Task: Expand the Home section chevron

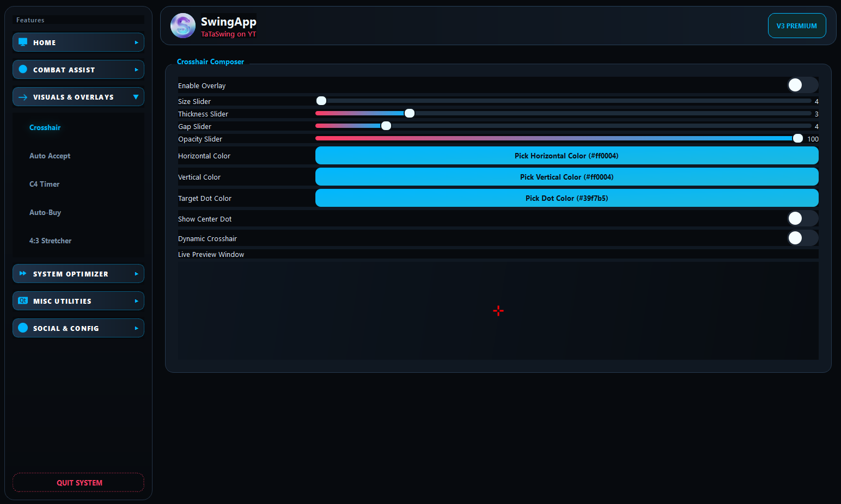Action: coord(136,42)
